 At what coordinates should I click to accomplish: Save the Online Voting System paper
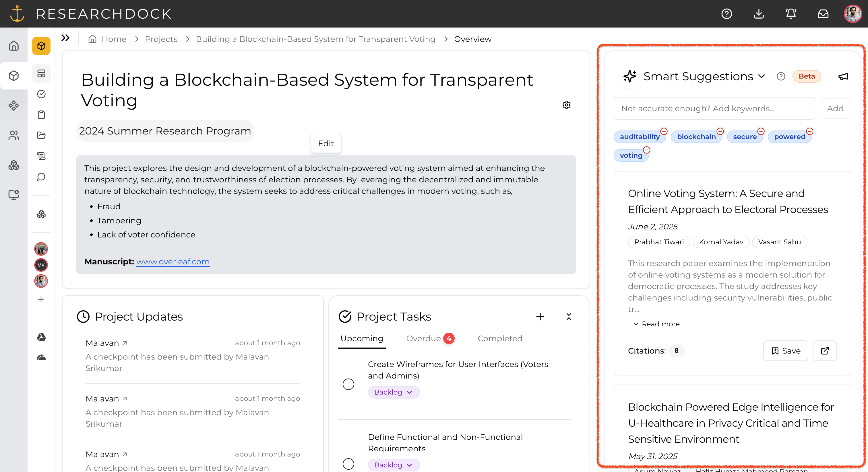click(785, 351)
